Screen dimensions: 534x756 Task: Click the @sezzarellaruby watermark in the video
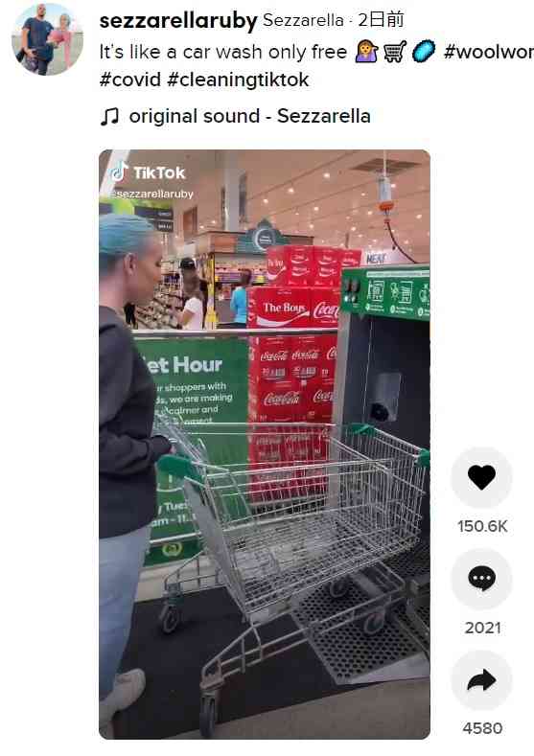[x=151, y=194]
